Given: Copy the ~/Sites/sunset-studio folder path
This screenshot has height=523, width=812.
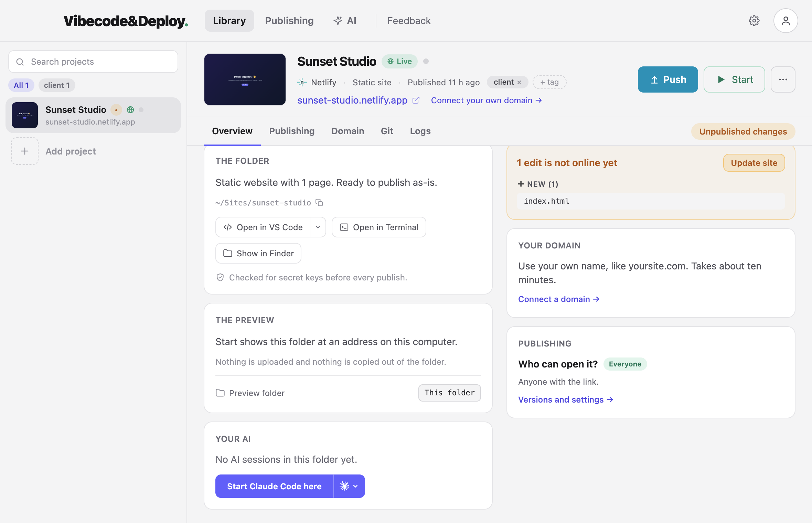Looking at the screenshot, I should [x=319, y=203].
